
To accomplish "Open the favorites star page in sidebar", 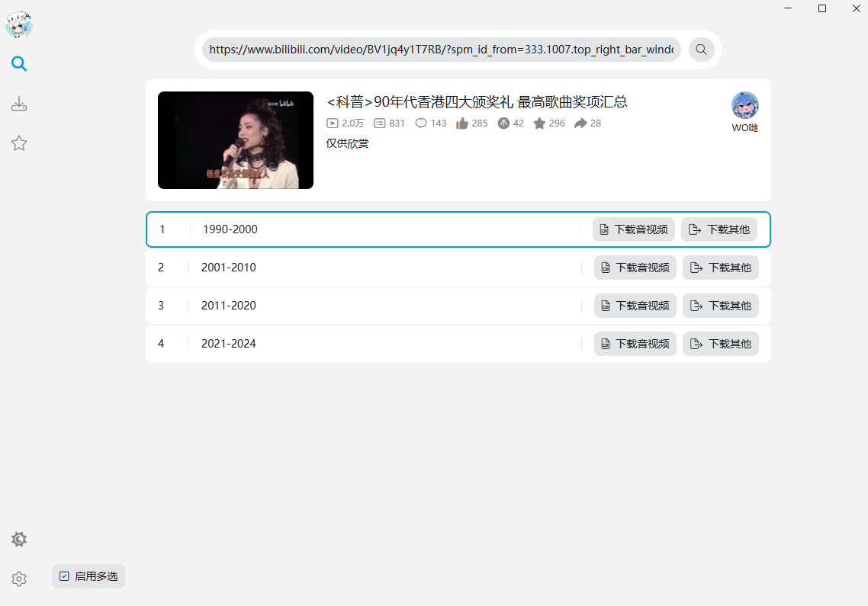I will (x=19, y=143).
